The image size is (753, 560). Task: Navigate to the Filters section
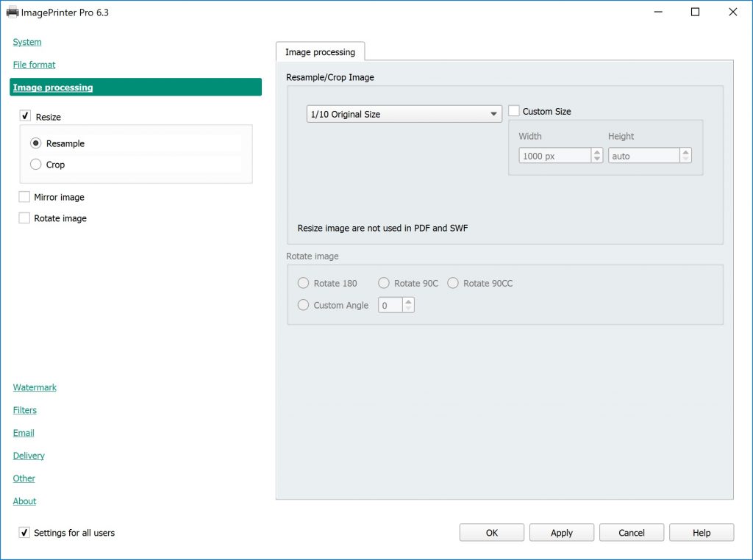coord(25,410)
